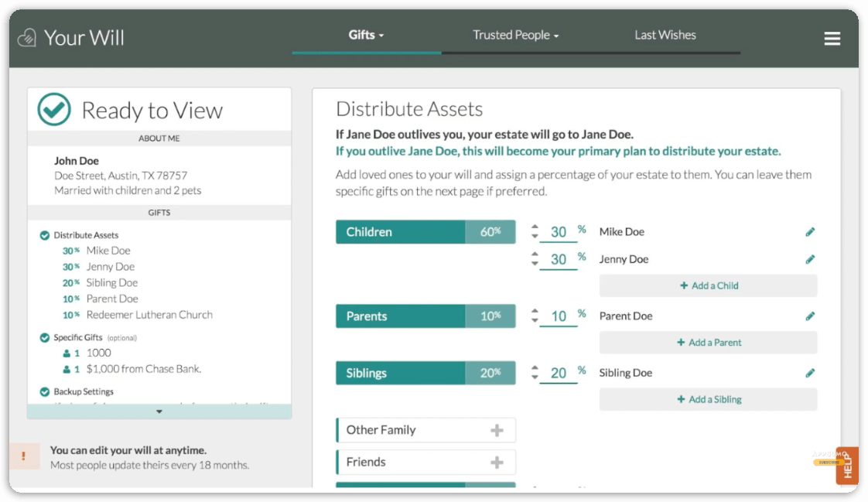Viewport: 868px width, 502px height.
Task: Open the Gifts dropdown
Action: (x=366, y=35)
